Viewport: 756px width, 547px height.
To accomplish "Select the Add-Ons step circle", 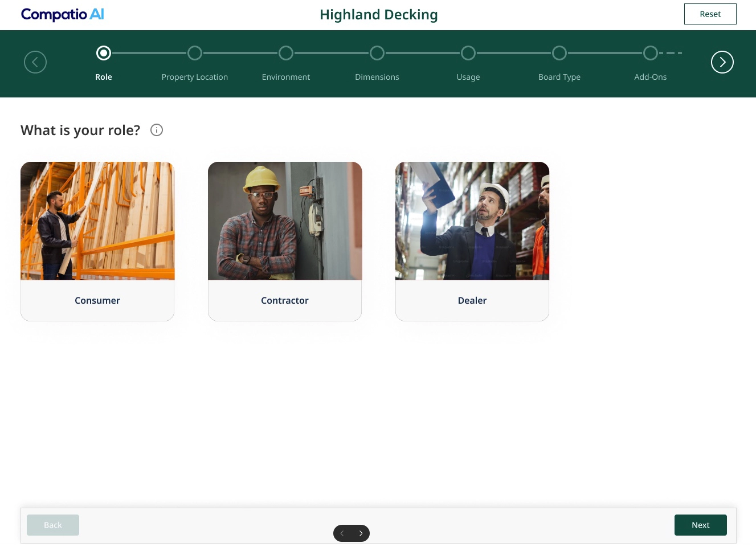I will [x=651, y=53].
